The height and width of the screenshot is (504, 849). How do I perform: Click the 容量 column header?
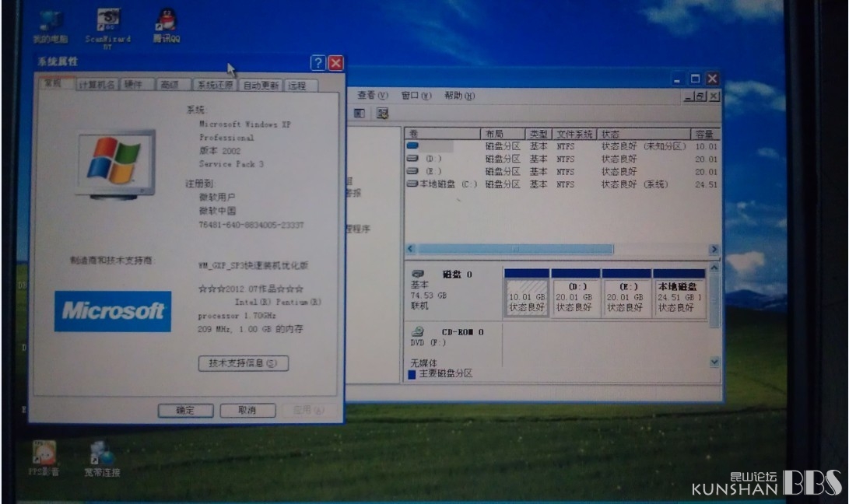(x=706, y=134)
